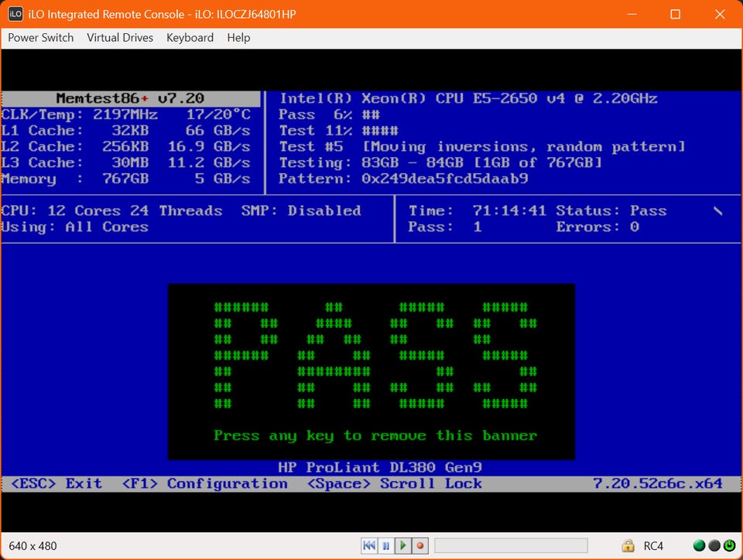Click the red record button

[419, 546]
